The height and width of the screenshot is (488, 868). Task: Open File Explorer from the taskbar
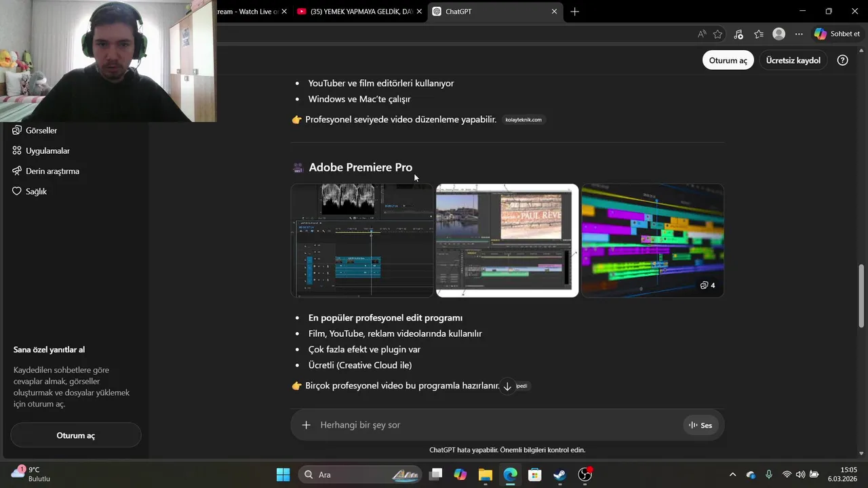click(486, 474)
